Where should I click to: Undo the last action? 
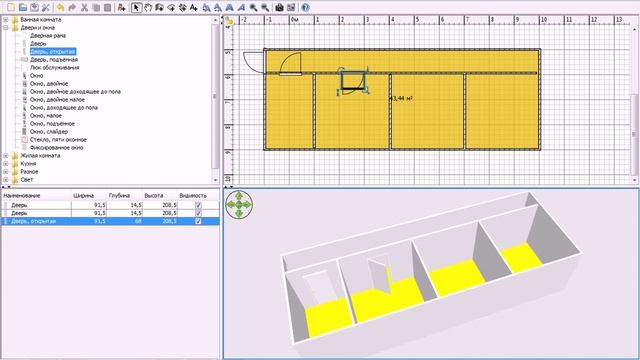coord(60,7)
